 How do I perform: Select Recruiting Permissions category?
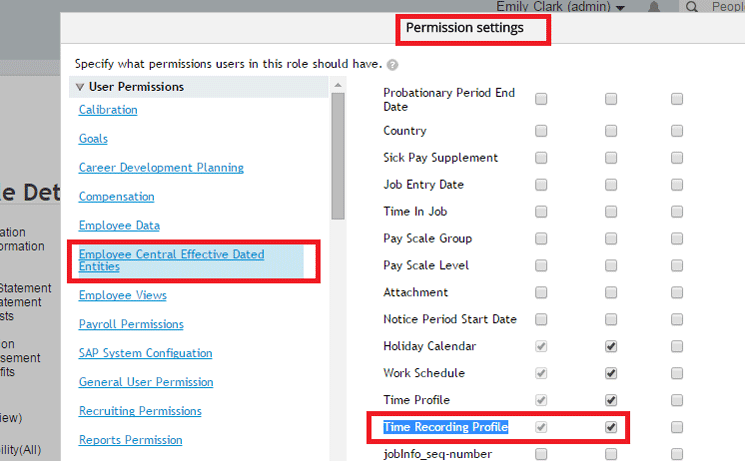[140, 411]
